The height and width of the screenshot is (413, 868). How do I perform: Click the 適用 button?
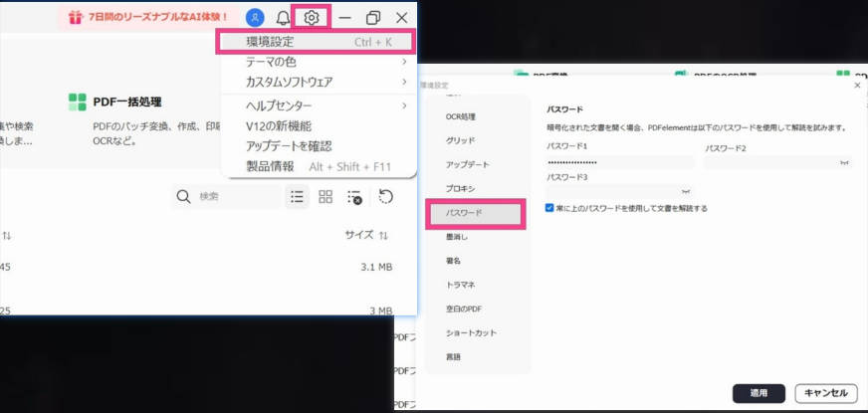click(759, 393)
